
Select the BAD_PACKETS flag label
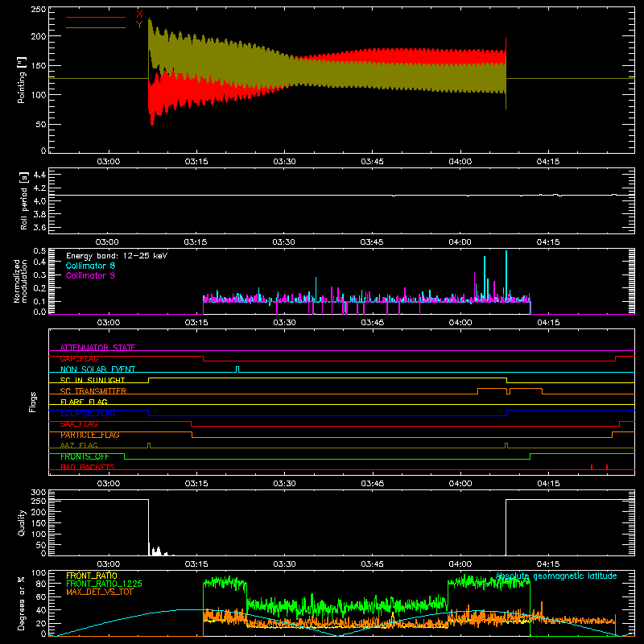88,467
